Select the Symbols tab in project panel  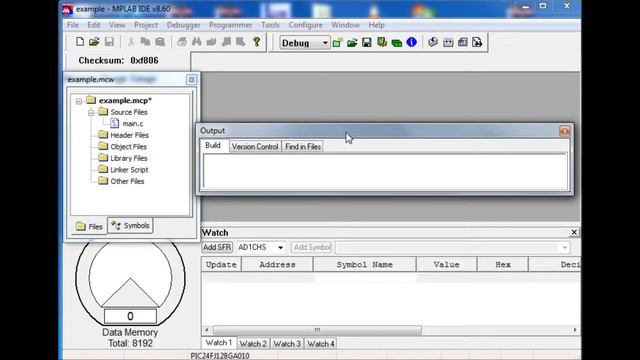[x=131, y=225]
